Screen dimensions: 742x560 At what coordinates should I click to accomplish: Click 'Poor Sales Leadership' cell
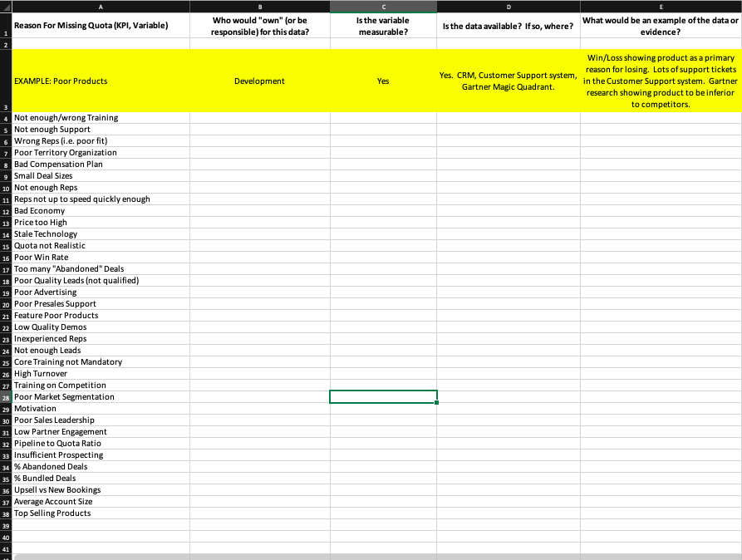point(101,420)
